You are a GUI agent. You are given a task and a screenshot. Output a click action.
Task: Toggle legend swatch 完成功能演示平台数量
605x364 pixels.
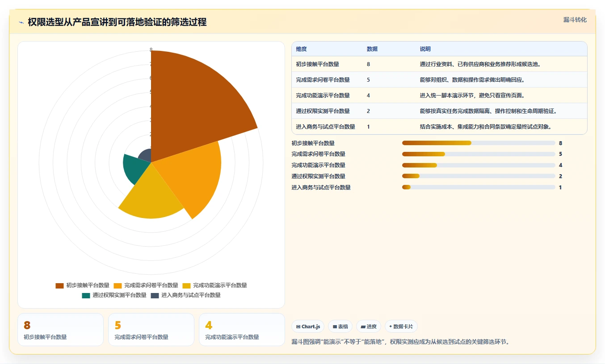187,285
